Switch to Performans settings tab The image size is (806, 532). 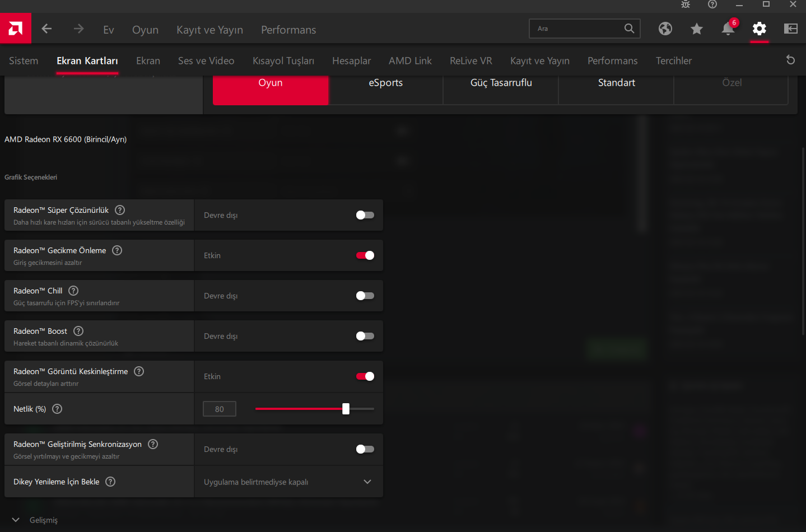pyautogui.click(x=613, y=60)
